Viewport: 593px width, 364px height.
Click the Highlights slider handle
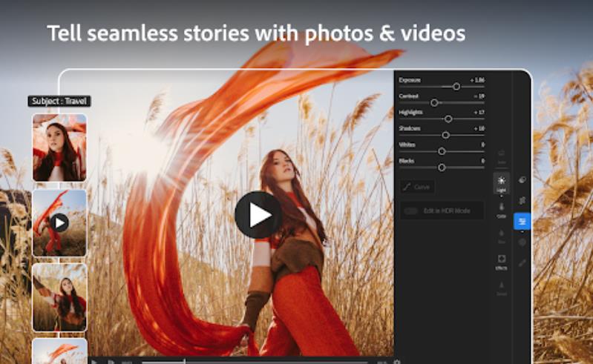coord(448,119)
